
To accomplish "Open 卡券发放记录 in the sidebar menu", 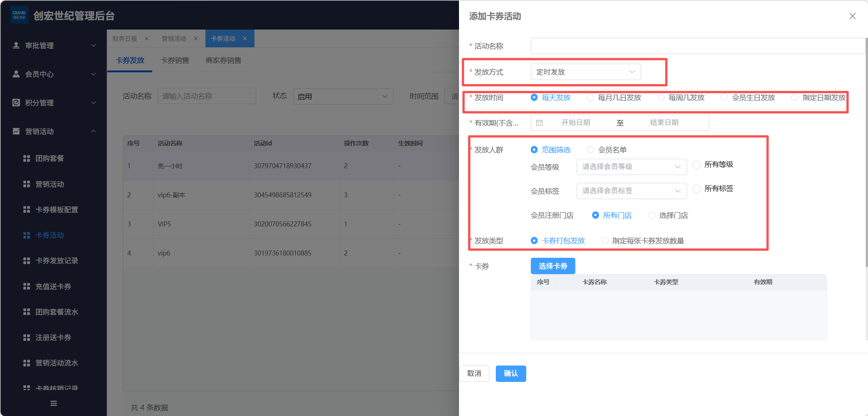I will tap(57, 261).
